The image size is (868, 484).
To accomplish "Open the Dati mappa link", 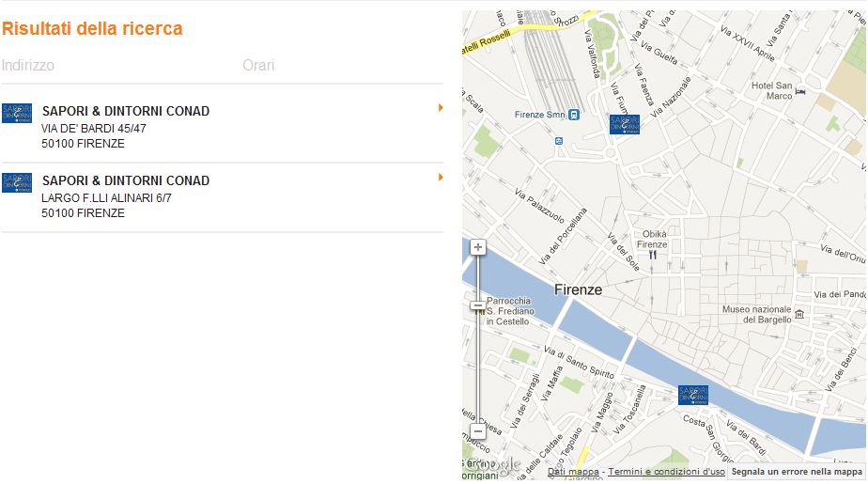I will (573, 471).
